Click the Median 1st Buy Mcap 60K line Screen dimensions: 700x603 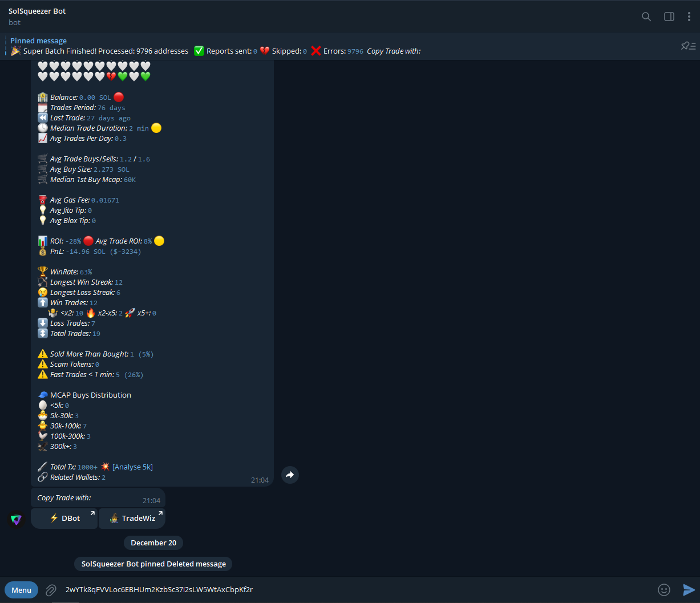click(x=87, y=180)
